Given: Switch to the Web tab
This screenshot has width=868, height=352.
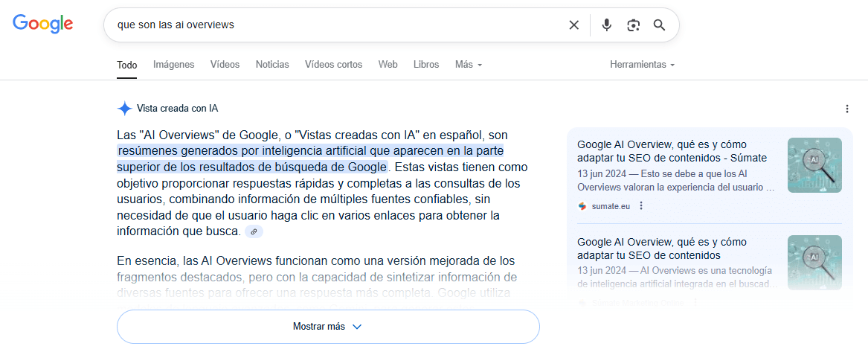Looking at the screenshot, I should 388,65.
